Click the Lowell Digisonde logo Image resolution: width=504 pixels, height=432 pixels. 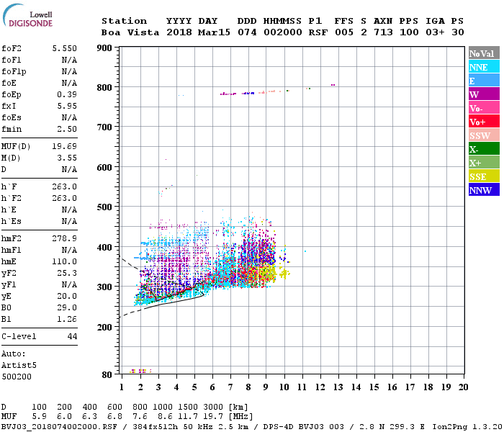(x=27, y=16)
